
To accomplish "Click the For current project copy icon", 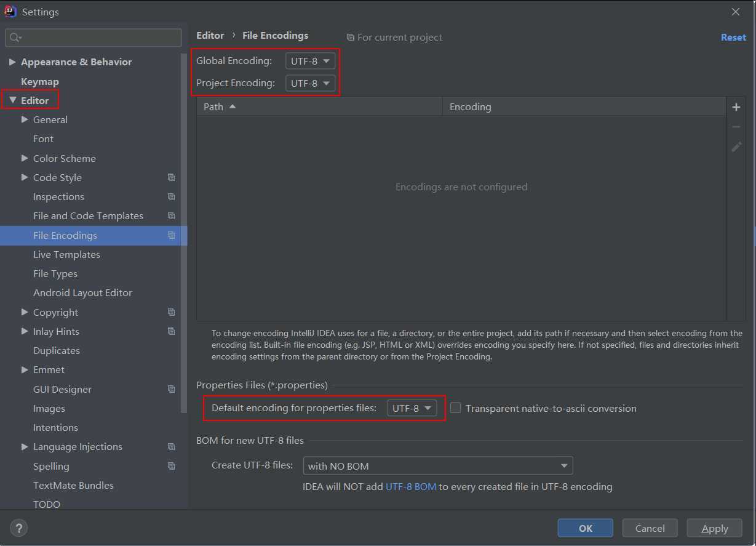I will pos(350,38).
